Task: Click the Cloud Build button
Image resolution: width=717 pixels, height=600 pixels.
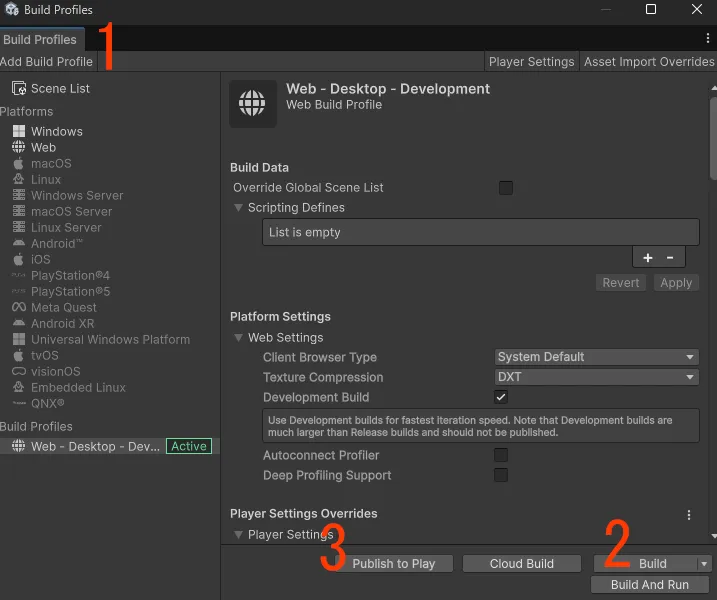Action: coord(522,564)
